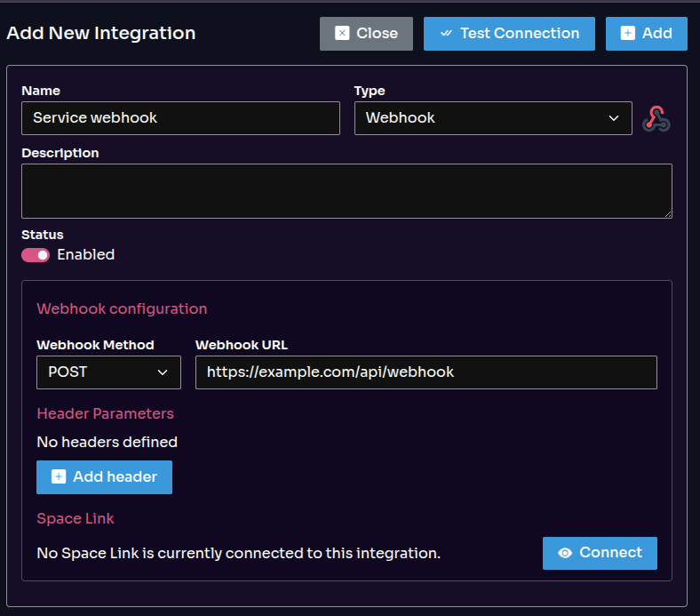Click the Webhook configuration section heading

[122, 309]
